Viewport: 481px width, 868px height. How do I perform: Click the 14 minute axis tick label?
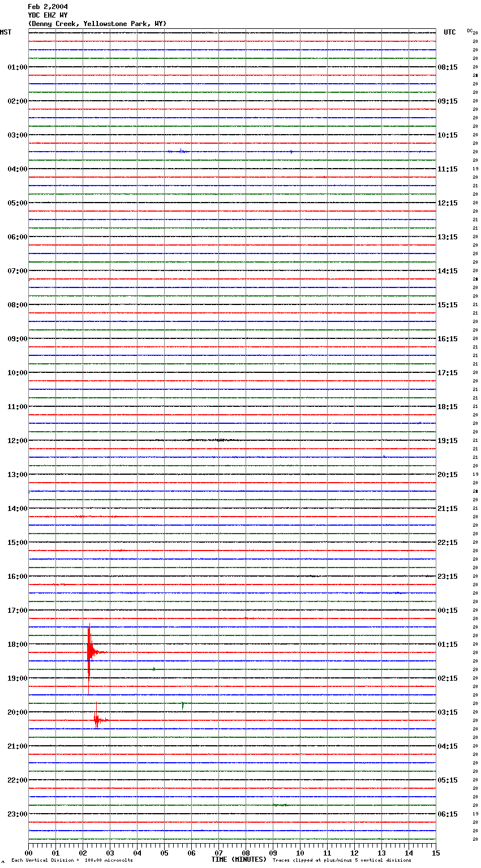409,853
